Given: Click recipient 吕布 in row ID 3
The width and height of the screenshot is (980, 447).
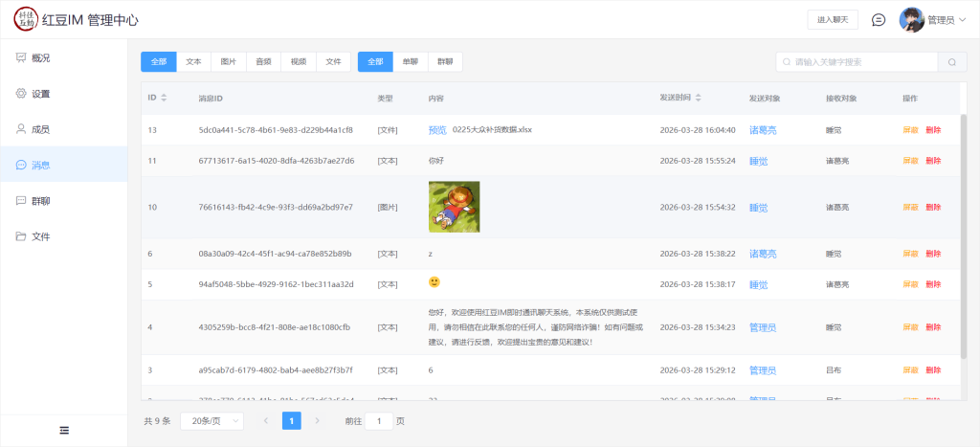Looking at the screenshot, I should [834, 370].
